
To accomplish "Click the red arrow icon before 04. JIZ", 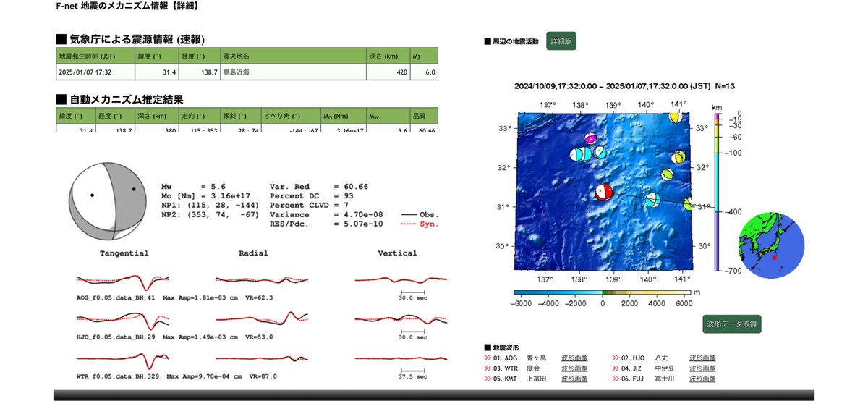I will 616,368.
